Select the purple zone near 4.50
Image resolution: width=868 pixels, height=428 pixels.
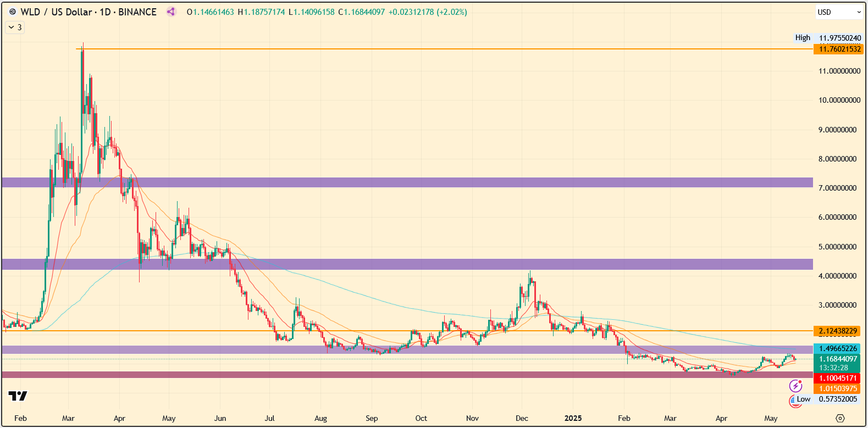click(407, 264)
